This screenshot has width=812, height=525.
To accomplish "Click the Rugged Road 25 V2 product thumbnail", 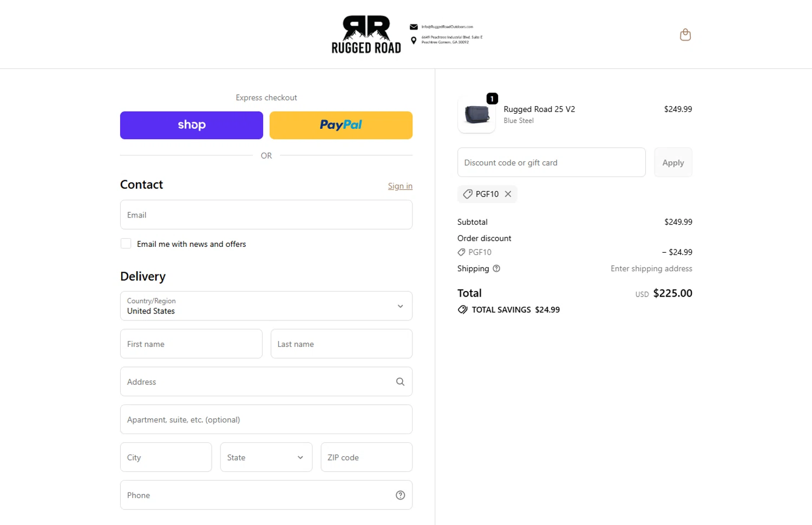I will point(476,115).
